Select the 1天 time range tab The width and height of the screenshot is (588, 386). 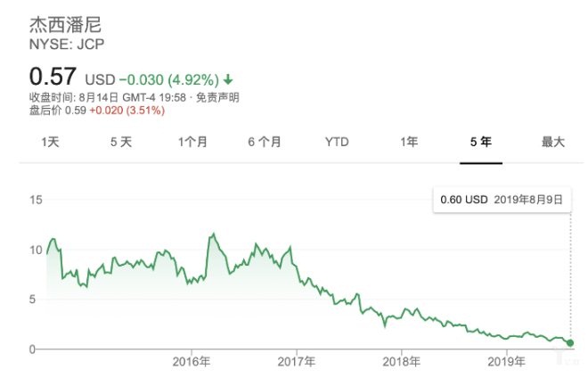point(50,142)
